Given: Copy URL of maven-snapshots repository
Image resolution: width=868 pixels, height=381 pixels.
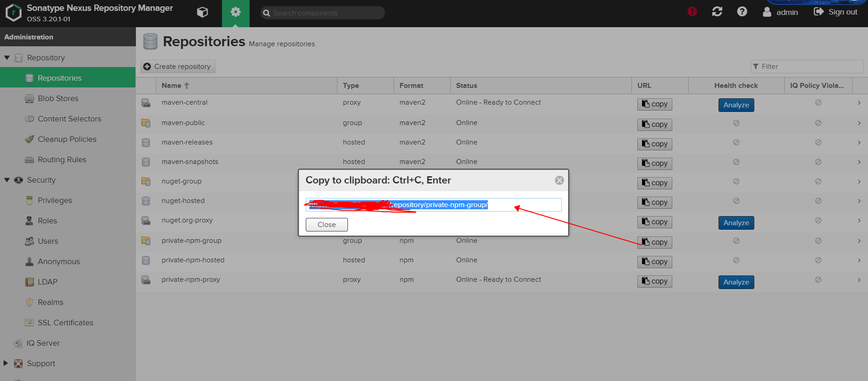Looking at the screenshot, I should (655, 164).
